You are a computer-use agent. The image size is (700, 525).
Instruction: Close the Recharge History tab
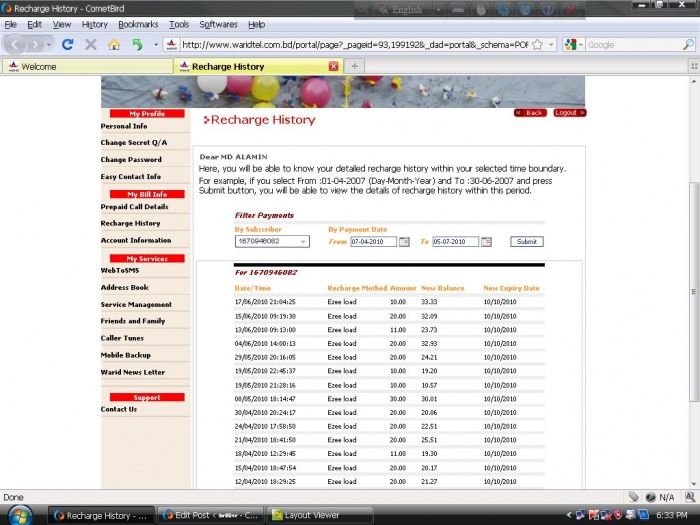pyautogui.click(x=334, y=67)
